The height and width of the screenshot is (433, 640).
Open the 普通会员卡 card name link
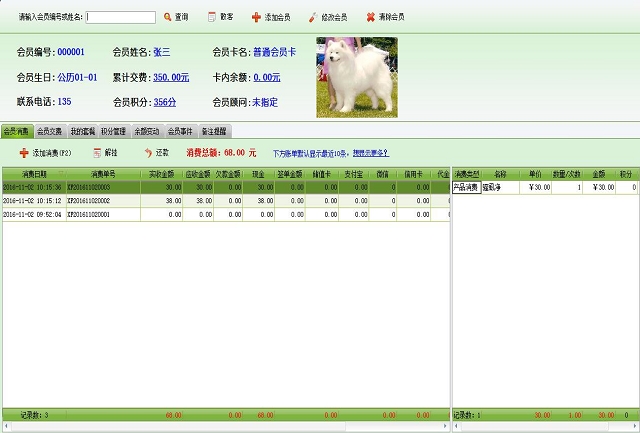[x=274, y=52]
